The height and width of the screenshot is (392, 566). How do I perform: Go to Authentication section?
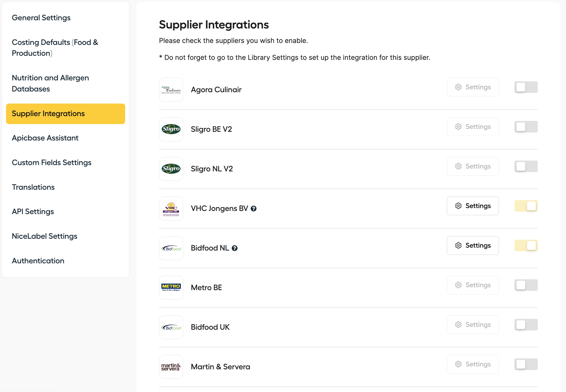(38, 261)
